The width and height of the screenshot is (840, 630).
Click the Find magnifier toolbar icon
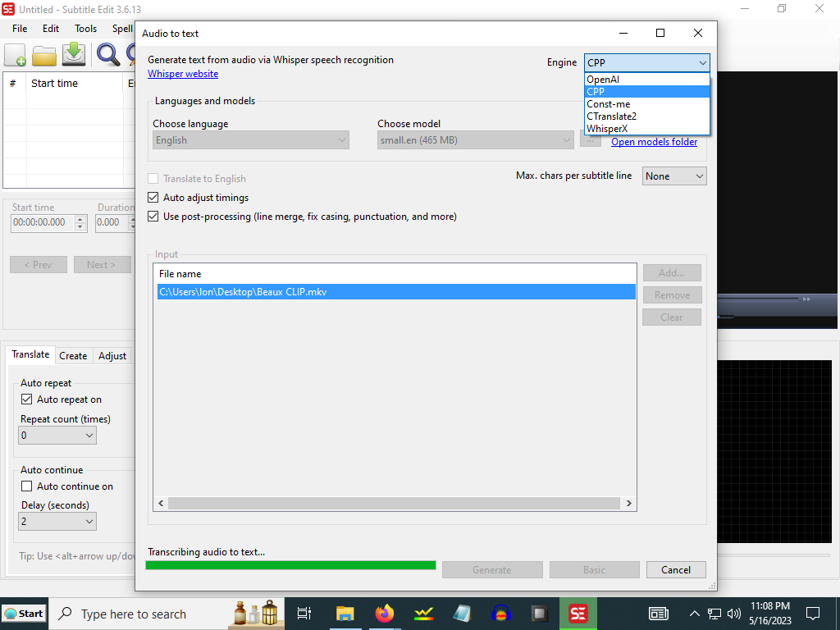[x=107, y=54]
